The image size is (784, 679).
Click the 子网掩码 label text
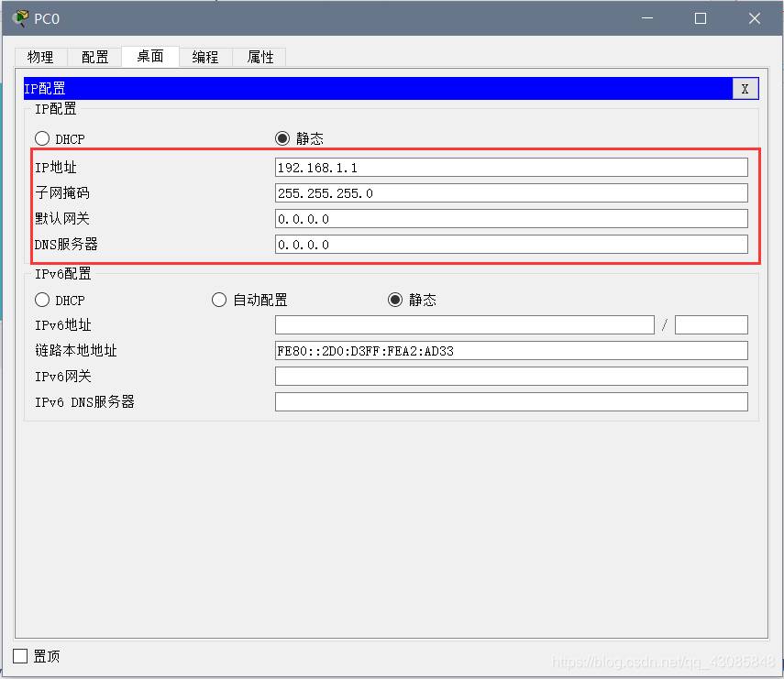62,192
